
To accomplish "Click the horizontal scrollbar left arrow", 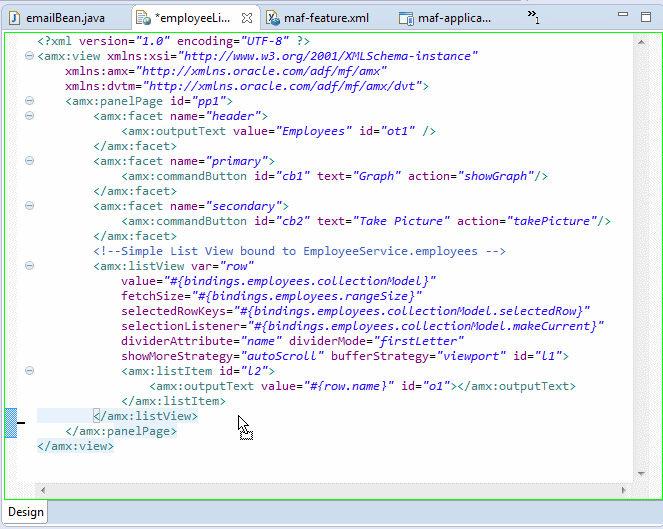I will pos(42,490).
